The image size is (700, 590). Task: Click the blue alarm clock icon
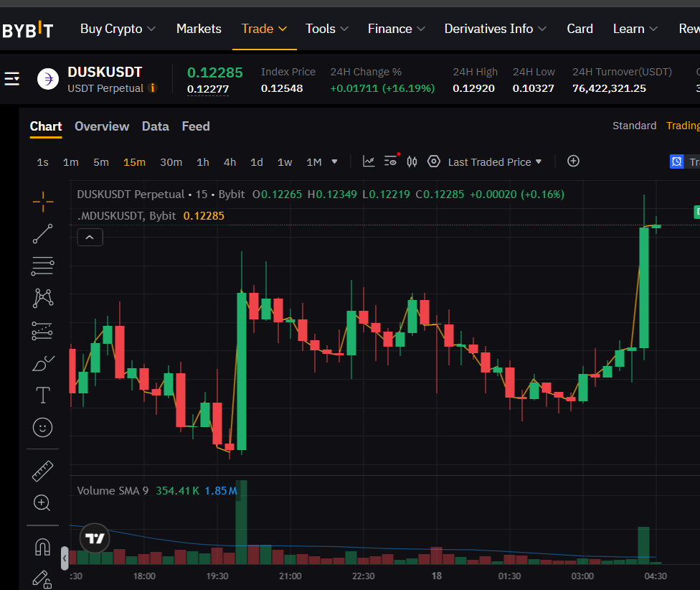677,161
